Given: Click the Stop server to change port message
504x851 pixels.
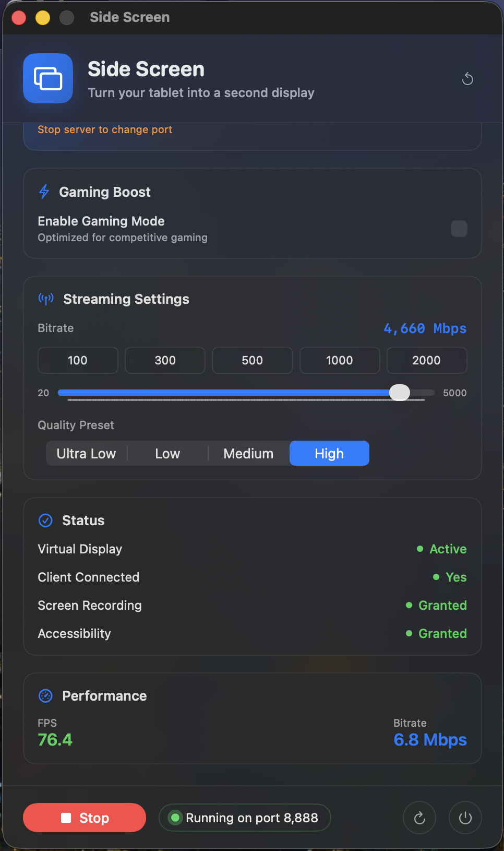Looking at the screenshot, I should tap(104, 129).
